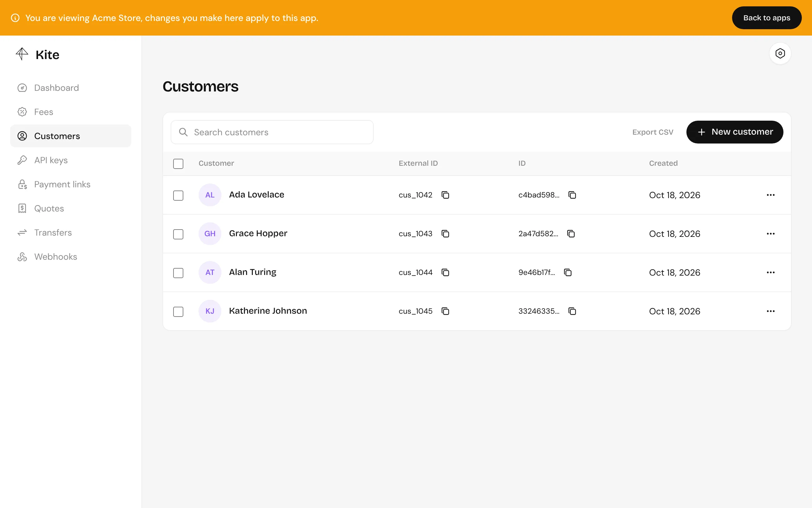Viewport: 812px width, 508px height.
Task: Copy external ID cus_1045
Action: pyautogui.click(x=445, y=311)
